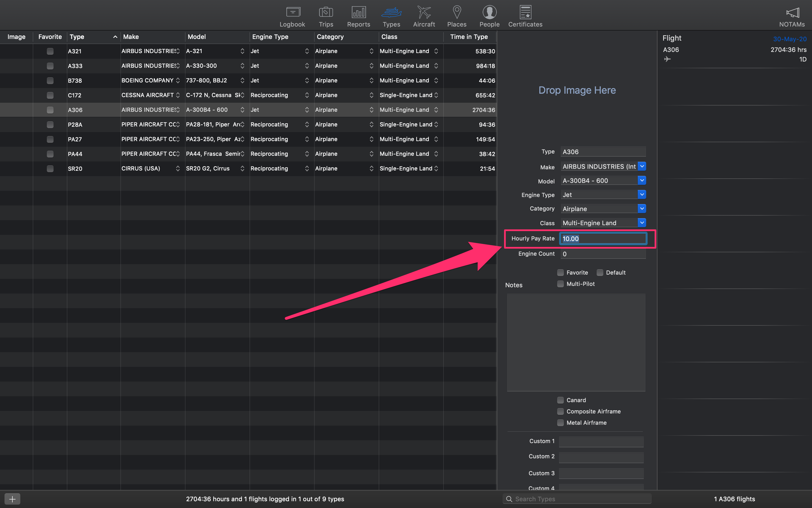Image resolution: width=812 pixels, height=508 pixels.
Task: Open the Trips section
Action: tap(326, 16)
